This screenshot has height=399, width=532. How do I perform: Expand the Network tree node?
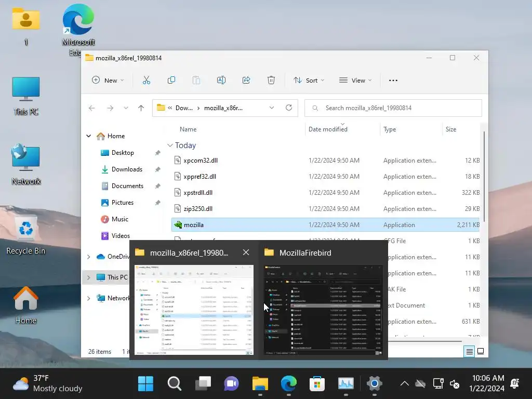tap(88, 298)
